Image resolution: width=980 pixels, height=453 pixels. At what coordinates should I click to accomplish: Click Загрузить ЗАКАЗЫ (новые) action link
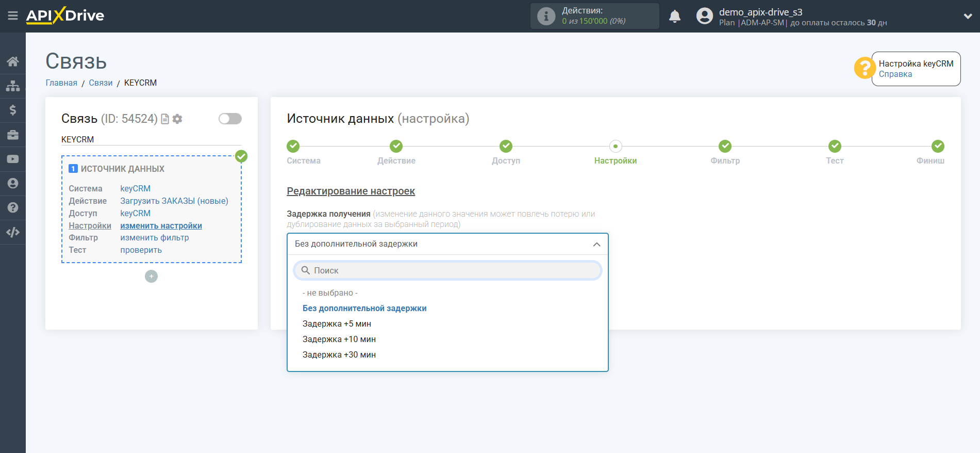click(x=174, y=201)
